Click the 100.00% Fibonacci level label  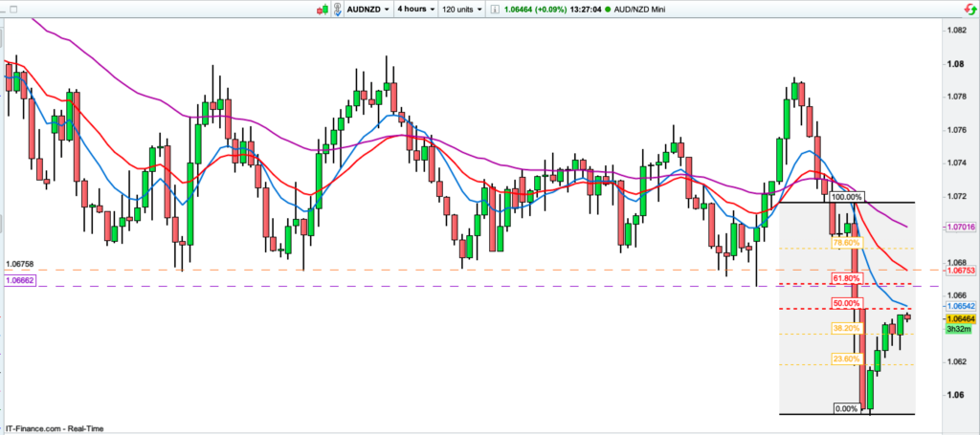(x=846, y=197)
